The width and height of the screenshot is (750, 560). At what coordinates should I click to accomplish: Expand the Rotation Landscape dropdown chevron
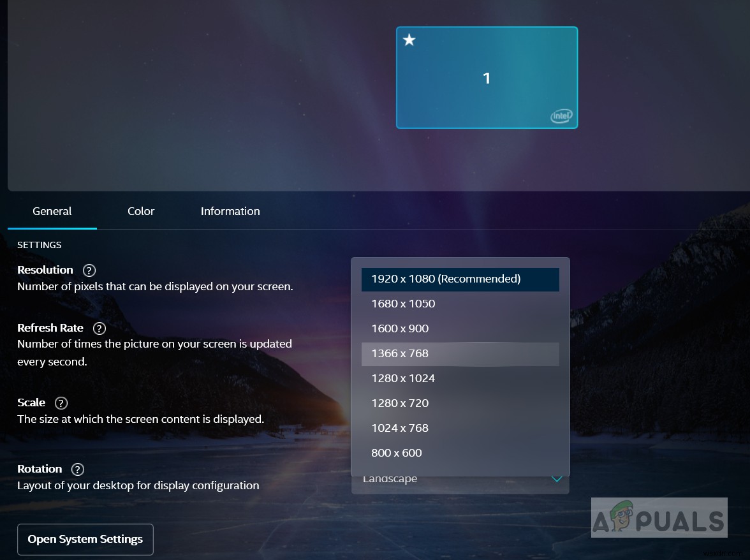(x=556, y=479)
